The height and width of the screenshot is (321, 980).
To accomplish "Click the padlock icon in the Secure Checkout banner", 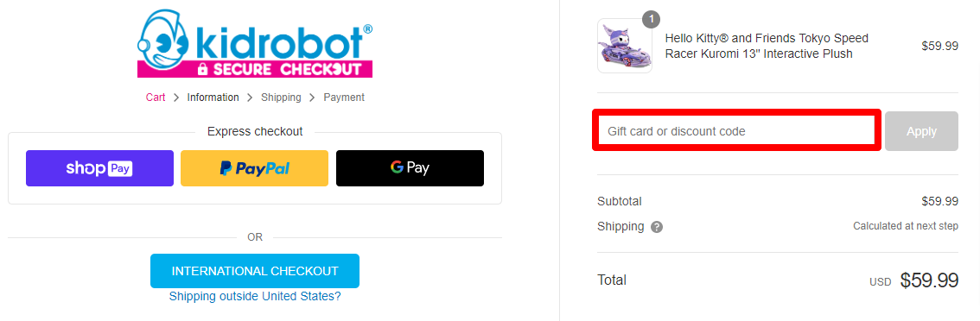I will point(202,69).
